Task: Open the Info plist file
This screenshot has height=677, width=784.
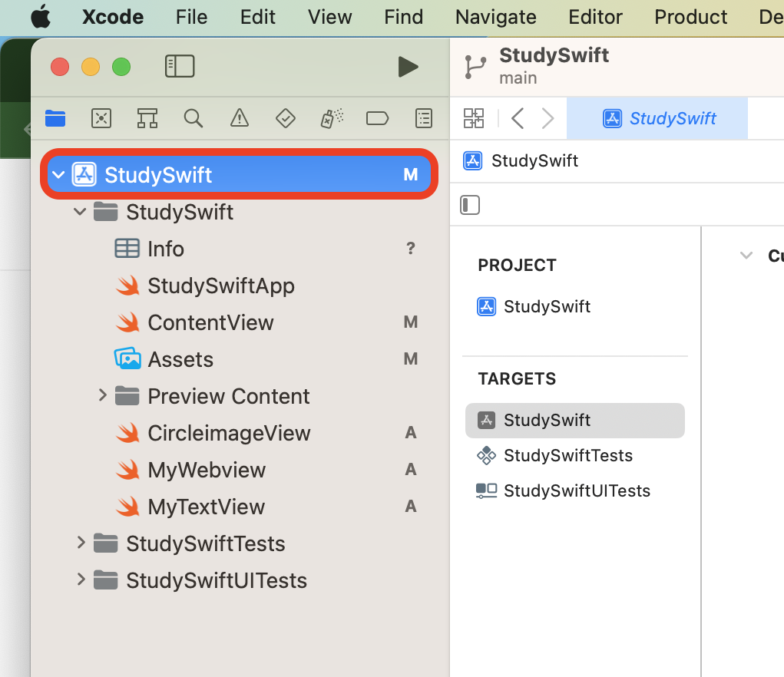Action: pos(166,249)
